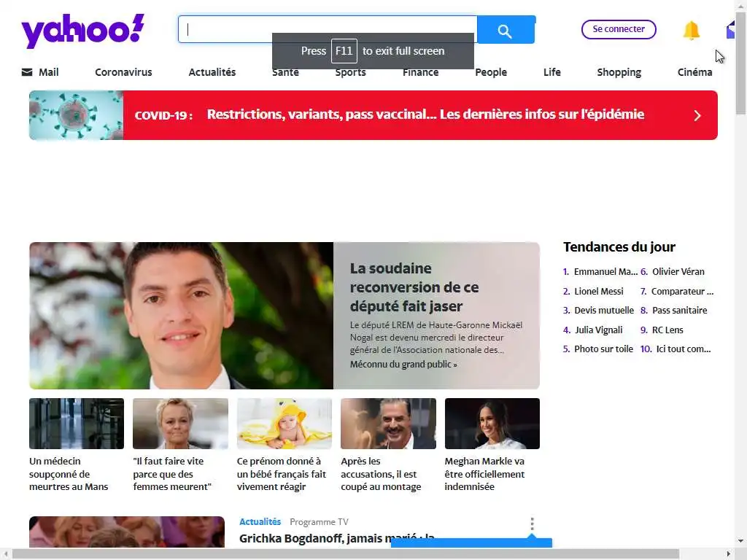The image size is (747, 560).
Task: Open the People section
Action: (x=491, y=72)
